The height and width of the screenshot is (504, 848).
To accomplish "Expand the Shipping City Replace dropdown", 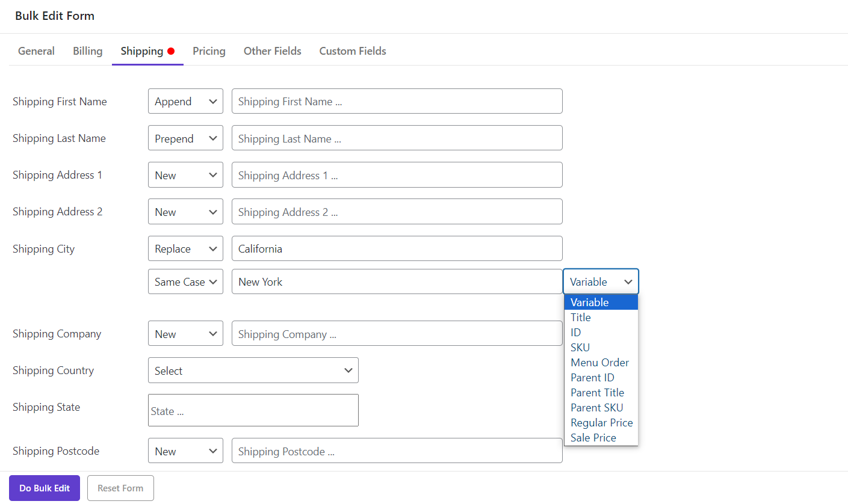I will coord(185,249).
